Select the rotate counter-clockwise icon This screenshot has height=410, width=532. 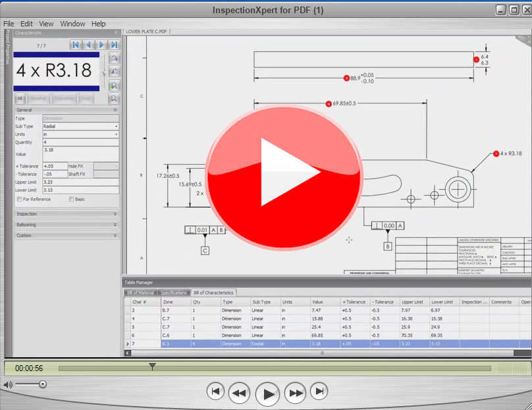(115, 58)
